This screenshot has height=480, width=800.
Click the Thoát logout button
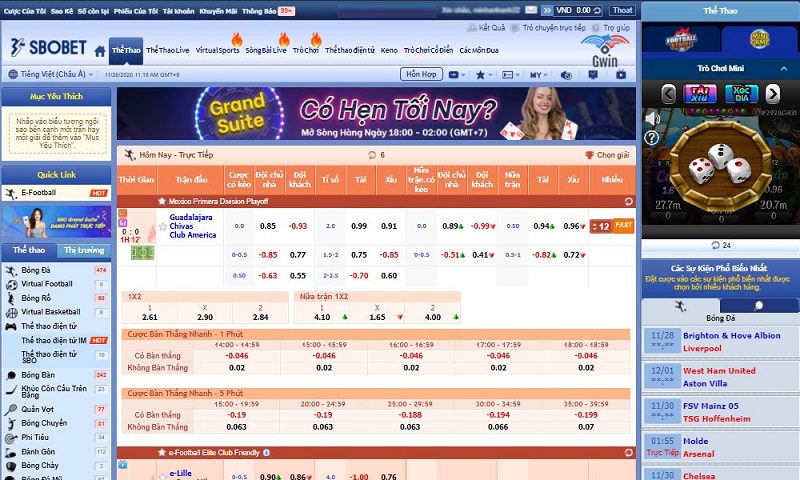[622, 10]
